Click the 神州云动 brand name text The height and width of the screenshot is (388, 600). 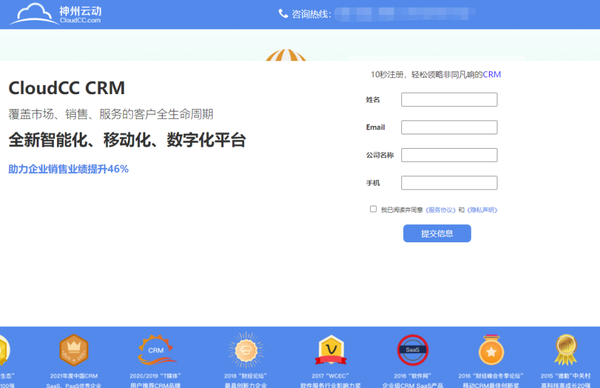coord(80,11)
